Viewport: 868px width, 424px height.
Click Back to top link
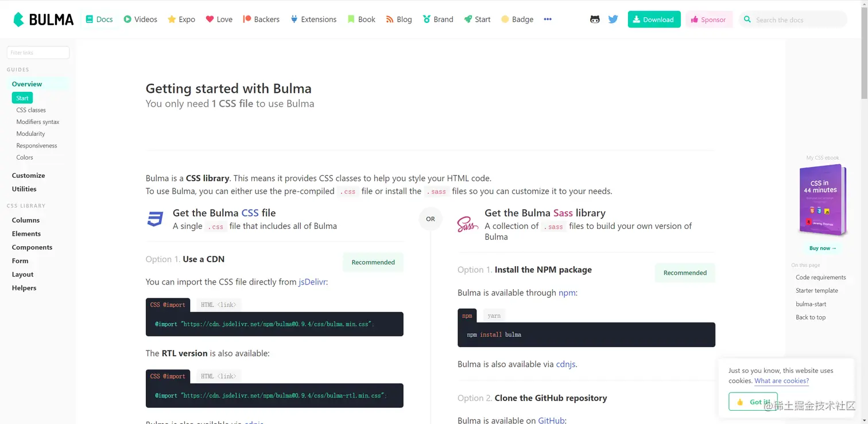click(x=811, y=317)
